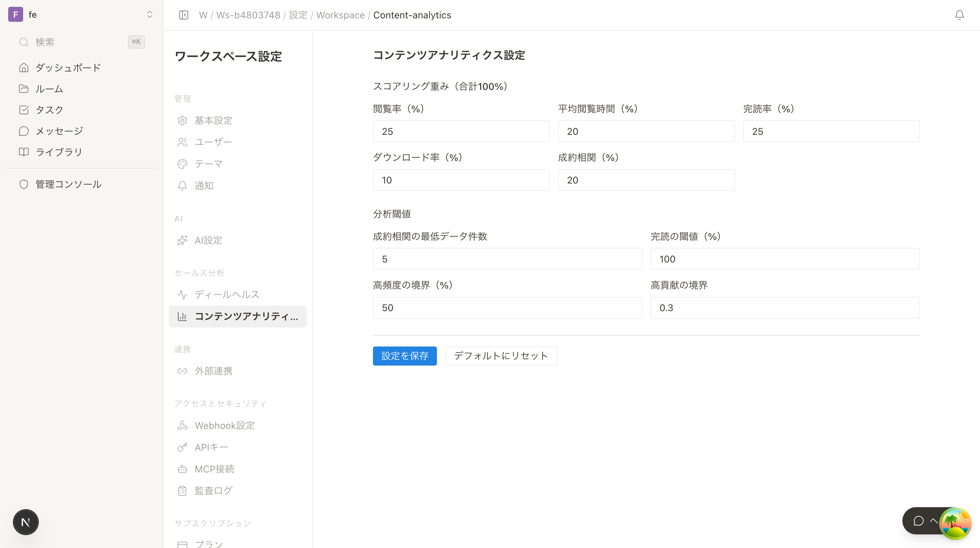Click the 基本設定 gear icon
The width and height of the screenshot is (980, 548).
182,120
